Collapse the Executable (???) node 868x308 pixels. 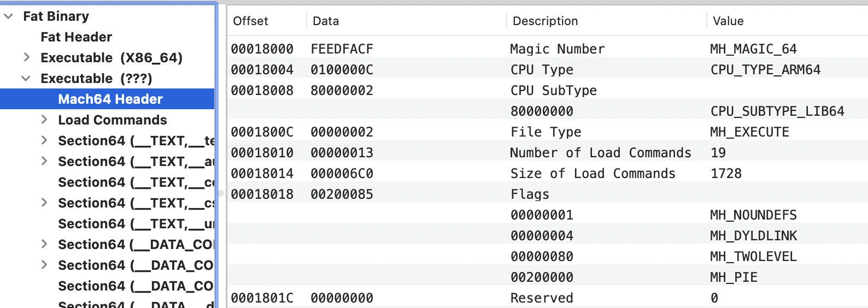tap(26, 79)
